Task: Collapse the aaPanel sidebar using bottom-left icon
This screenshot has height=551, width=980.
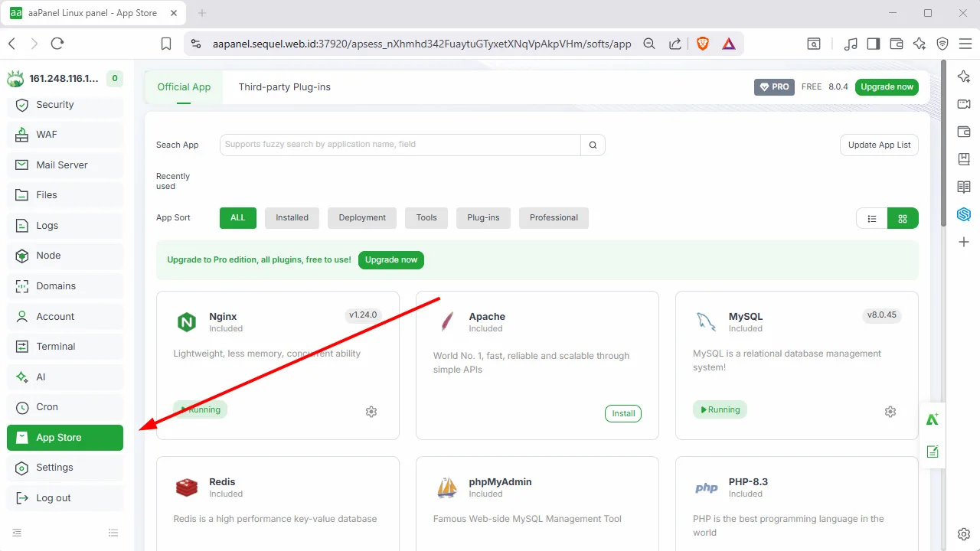Action: point(17,533)
